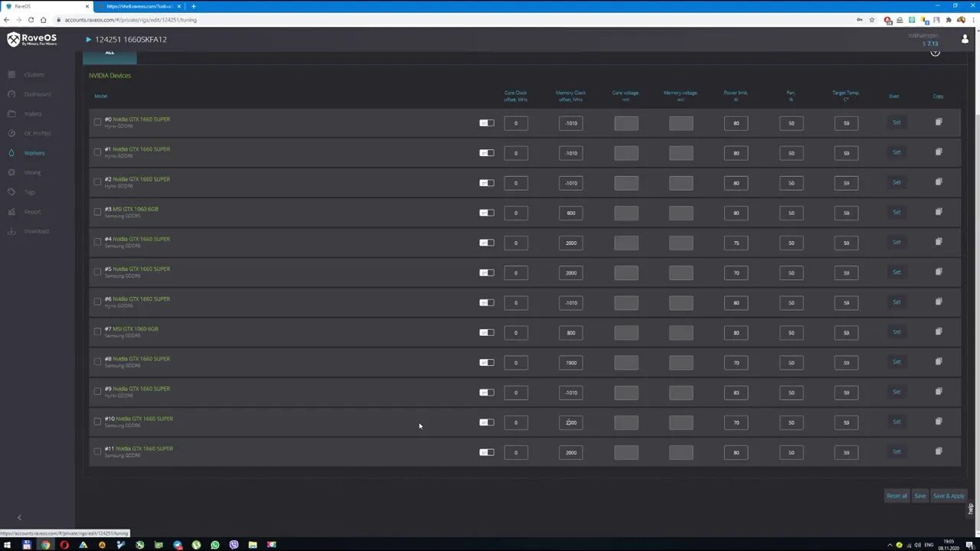Edit memory clock offset field of GPU #0

[x=571, y=123]
